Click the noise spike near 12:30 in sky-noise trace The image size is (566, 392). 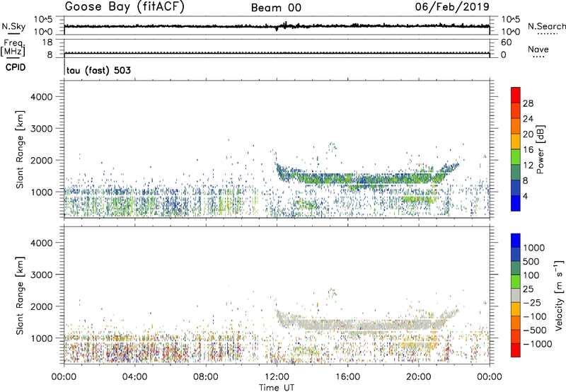(x=286, y=25)
